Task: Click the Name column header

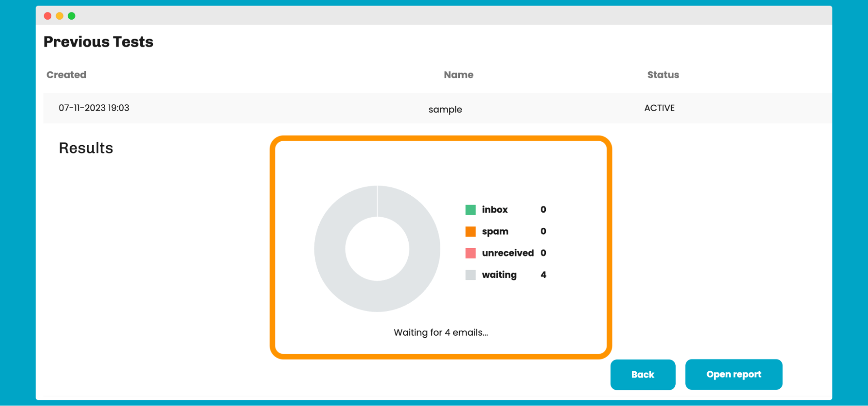Action: click(459, 75)
